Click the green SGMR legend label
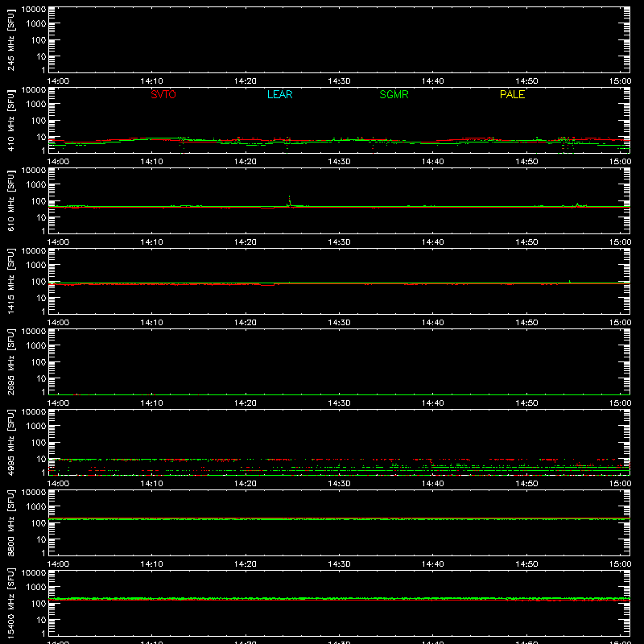Screen dimensions: 644x644 click(394, 94)
